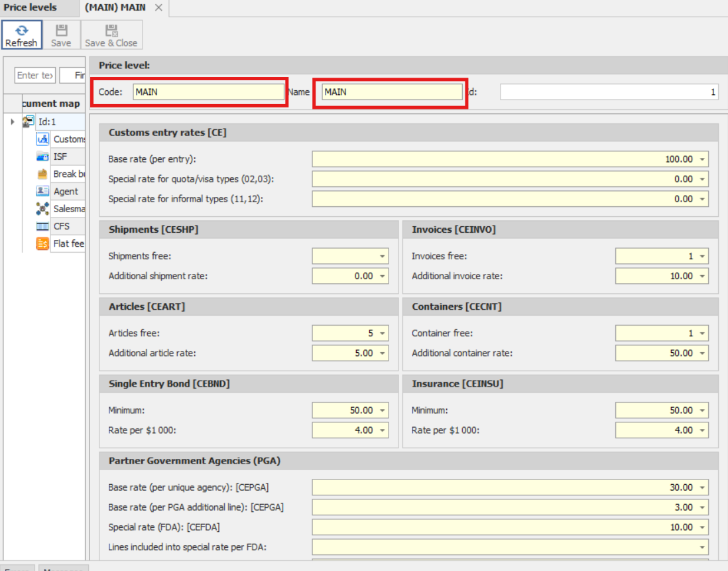Expand the Id:1 tree node arrow
The image size is (728, 571).
click(x=13, y=122)
